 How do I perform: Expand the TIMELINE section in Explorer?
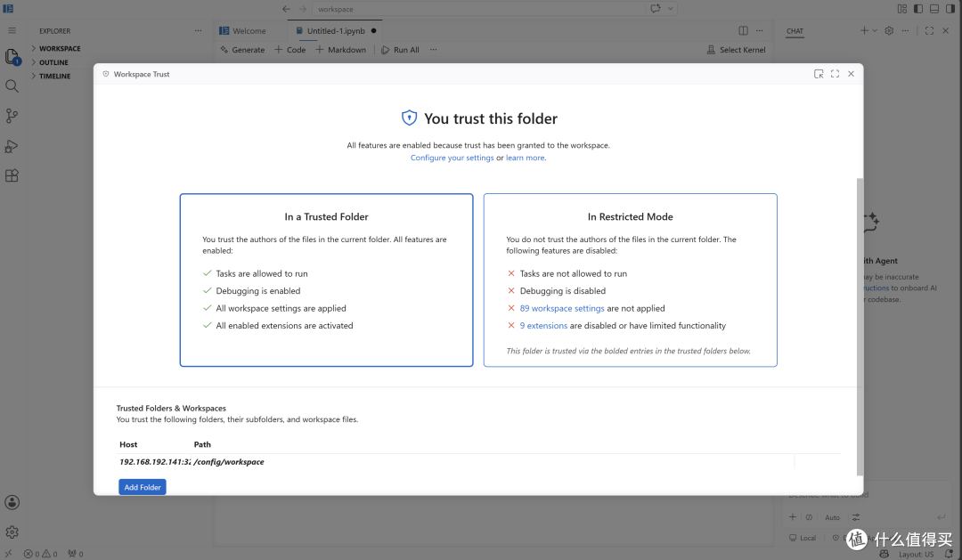coord(56,76)
